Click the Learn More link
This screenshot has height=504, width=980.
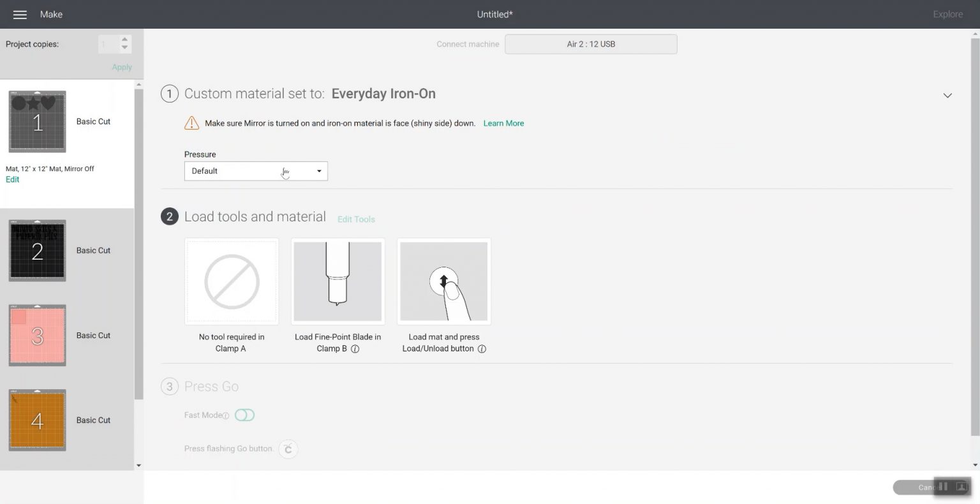point(503,122)
